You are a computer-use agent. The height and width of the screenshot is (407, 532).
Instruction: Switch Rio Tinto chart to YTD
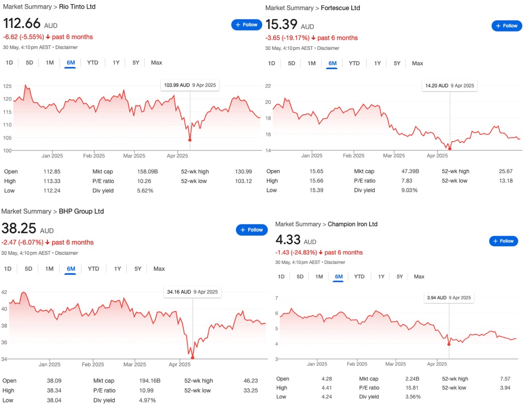(x=93, y=63)
